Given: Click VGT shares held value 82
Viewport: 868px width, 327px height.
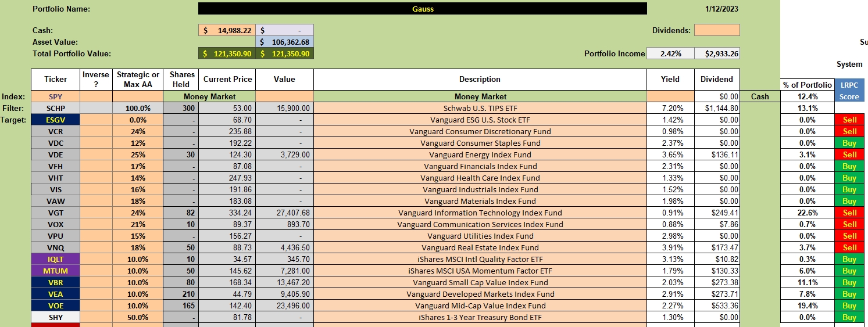Looking at the screenshot, I should (x=181, y=213).
